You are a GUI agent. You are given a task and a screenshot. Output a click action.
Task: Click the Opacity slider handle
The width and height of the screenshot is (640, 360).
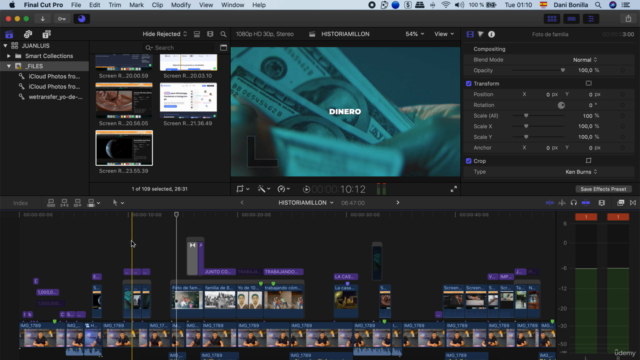click(563, 70)
